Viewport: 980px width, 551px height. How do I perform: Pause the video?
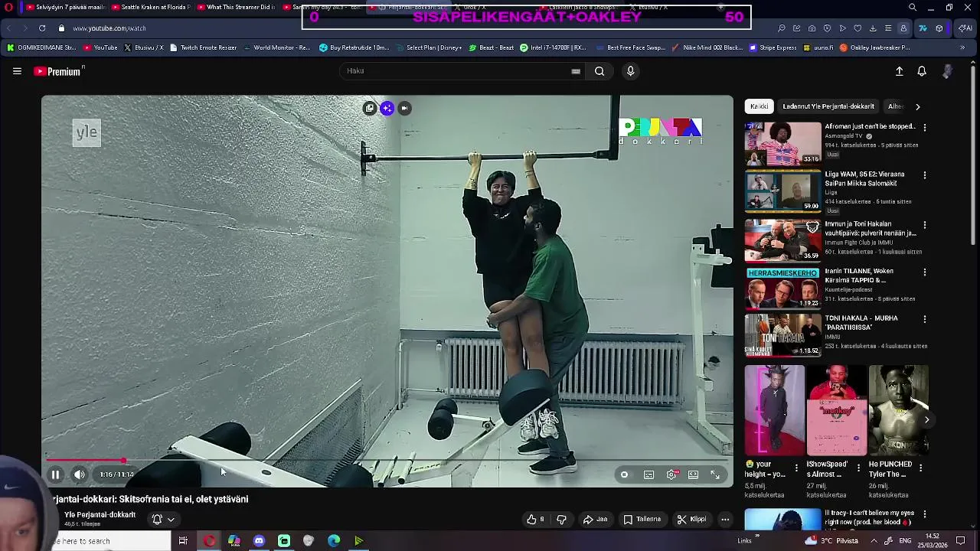point(55,474)
